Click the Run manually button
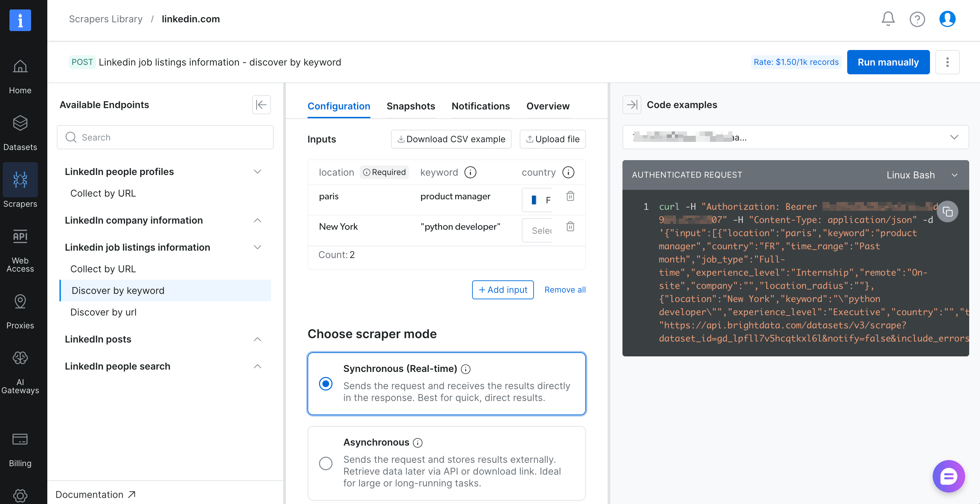 coord(888,62)
